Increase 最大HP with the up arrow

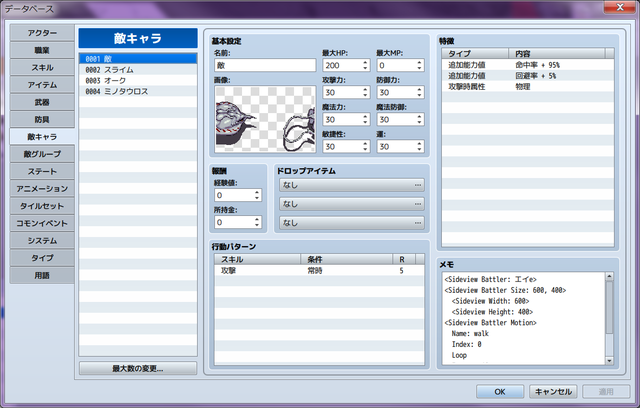[365, 62]
